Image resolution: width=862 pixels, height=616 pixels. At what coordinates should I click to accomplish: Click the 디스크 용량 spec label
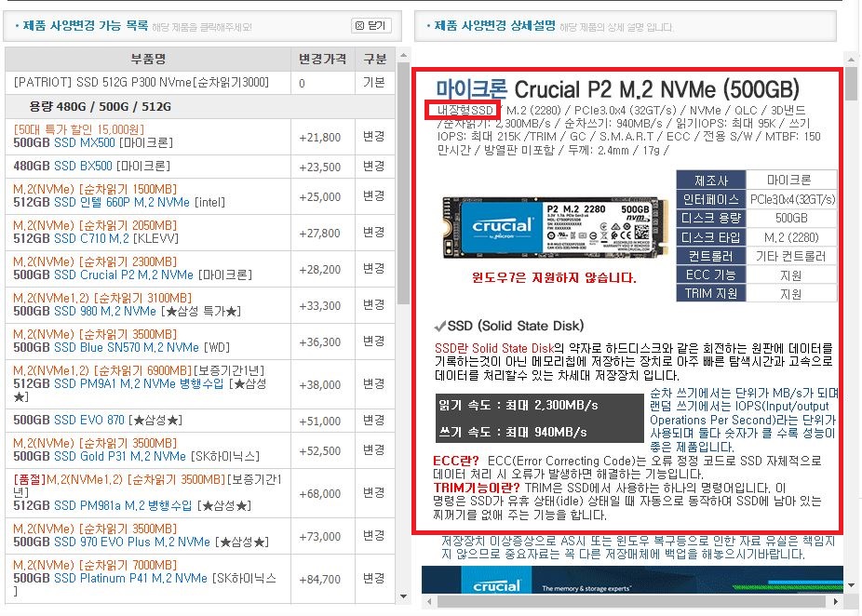click(x=711, y=218)
